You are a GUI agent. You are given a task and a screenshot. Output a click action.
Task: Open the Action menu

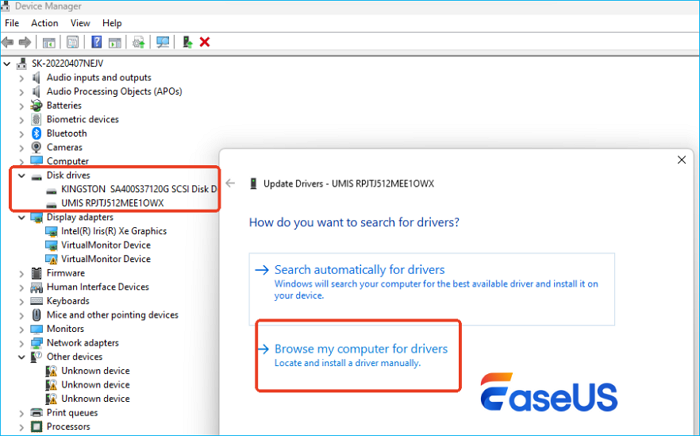coord(44,23)
